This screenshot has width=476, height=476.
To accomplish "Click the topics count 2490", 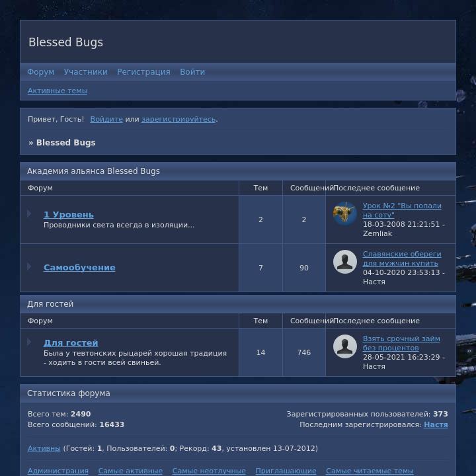I will pyautogui.click(x=81, y=414).
